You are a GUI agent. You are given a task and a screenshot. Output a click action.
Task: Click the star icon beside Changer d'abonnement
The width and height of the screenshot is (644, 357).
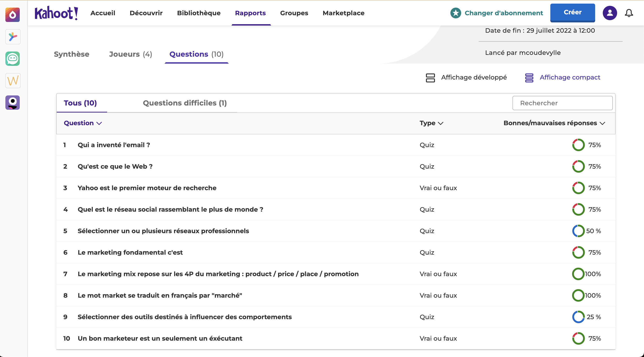(456, 13)
